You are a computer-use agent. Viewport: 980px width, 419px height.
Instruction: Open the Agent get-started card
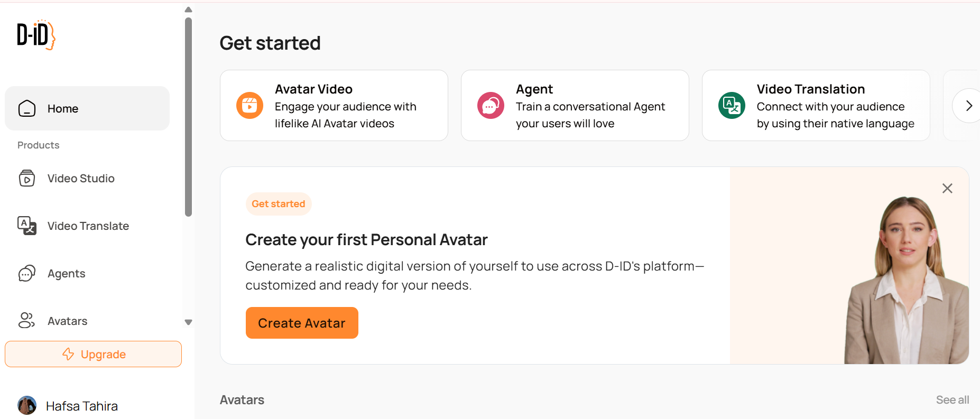pyautogui.click(x=575, y=106)
